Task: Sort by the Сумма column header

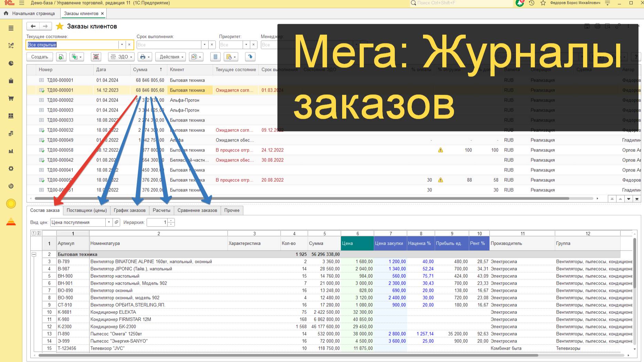Action: pos(148,70)
